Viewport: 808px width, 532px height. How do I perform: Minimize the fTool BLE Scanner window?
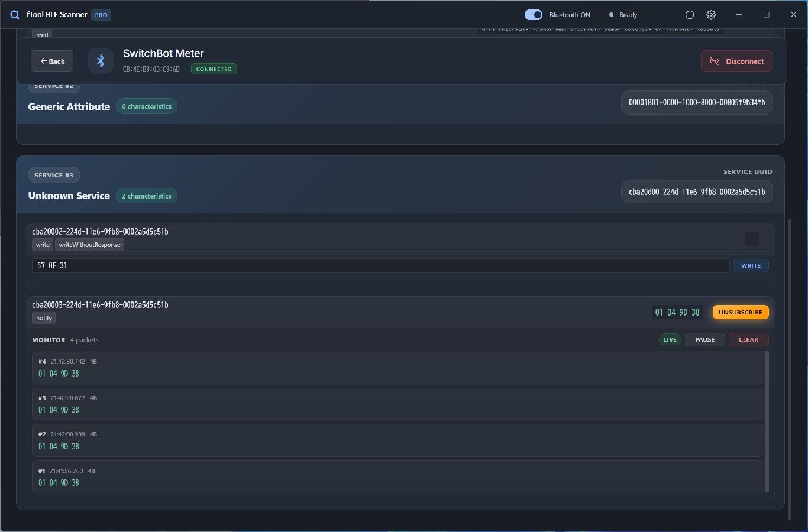[739, 15]
